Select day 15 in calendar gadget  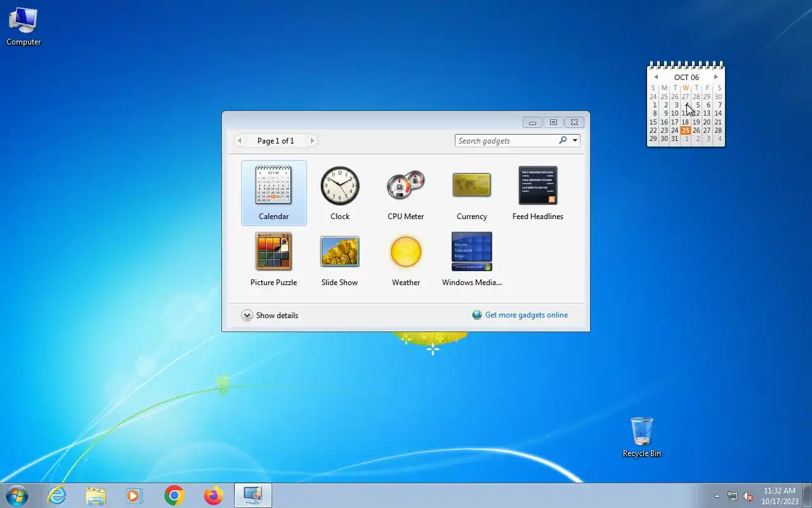tap(653, 122)
